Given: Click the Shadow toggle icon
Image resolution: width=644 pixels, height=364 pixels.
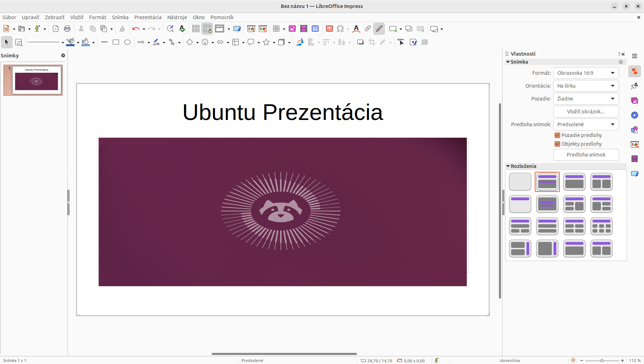Looking at the screenshot, I should 360,42.
